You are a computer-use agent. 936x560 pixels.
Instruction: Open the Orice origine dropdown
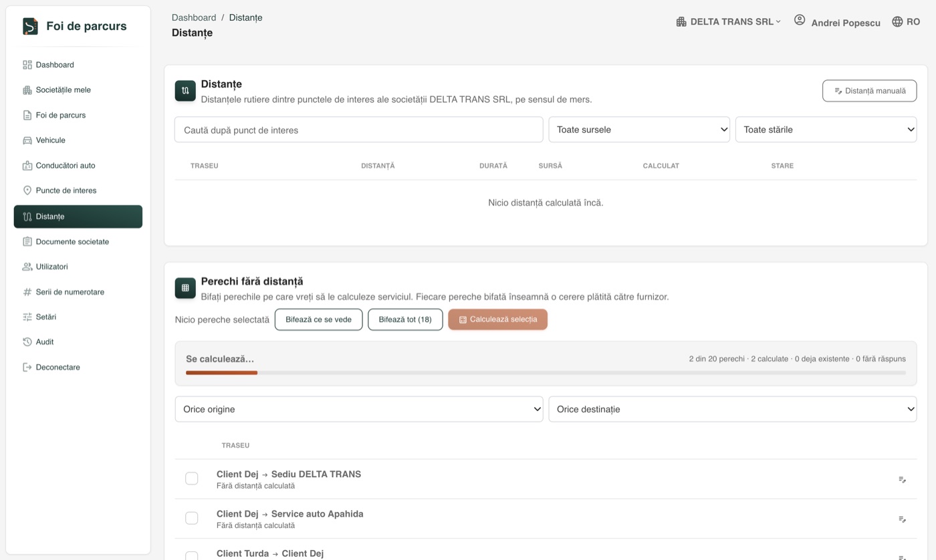click(x=359, y=409)
